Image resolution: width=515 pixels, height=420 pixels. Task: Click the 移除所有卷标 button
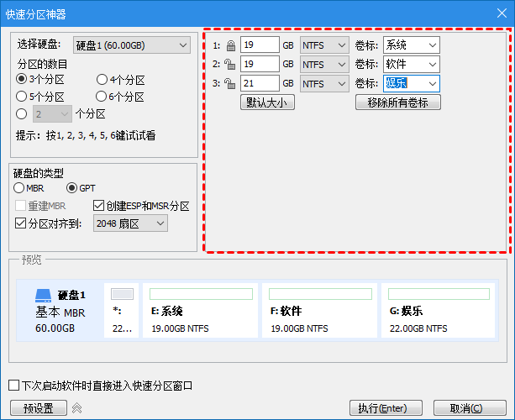tap(398, 102)
